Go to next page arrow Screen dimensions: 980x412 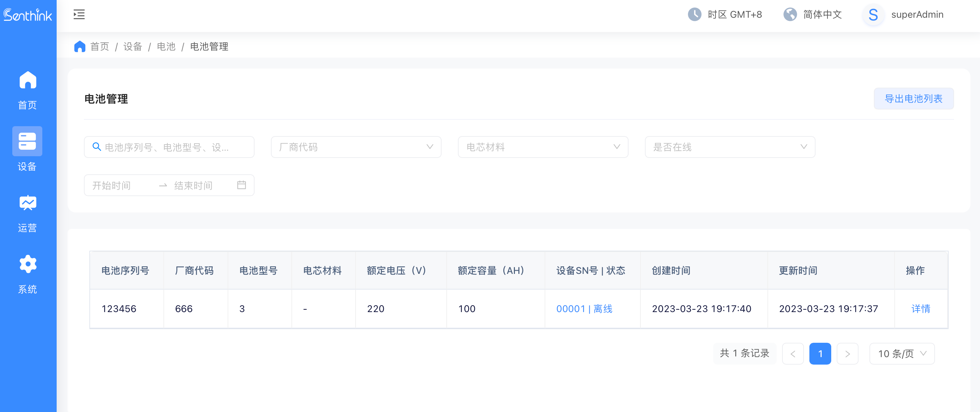[x=847, y=353]
